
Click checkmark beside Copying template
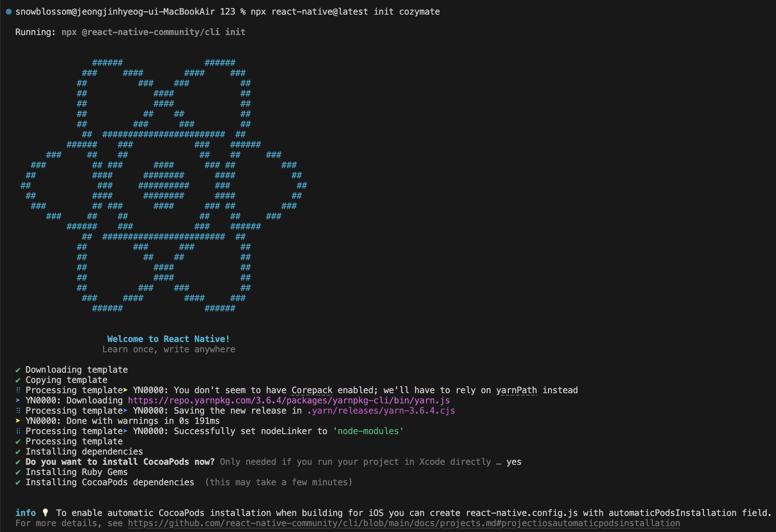click(18, 380)
